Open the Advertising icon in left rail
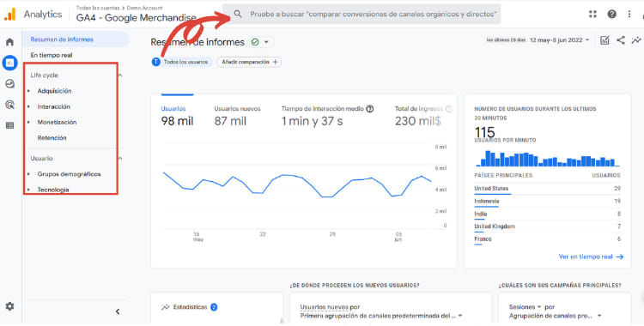The width and height of the screenshot is (644, 326). click(9, 105)
